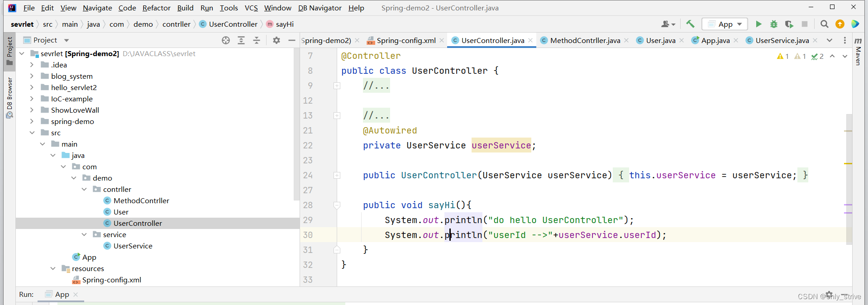
Task: Click the editor vertical scrollbar
Action: pyautogui.click(x=849, y=179)
